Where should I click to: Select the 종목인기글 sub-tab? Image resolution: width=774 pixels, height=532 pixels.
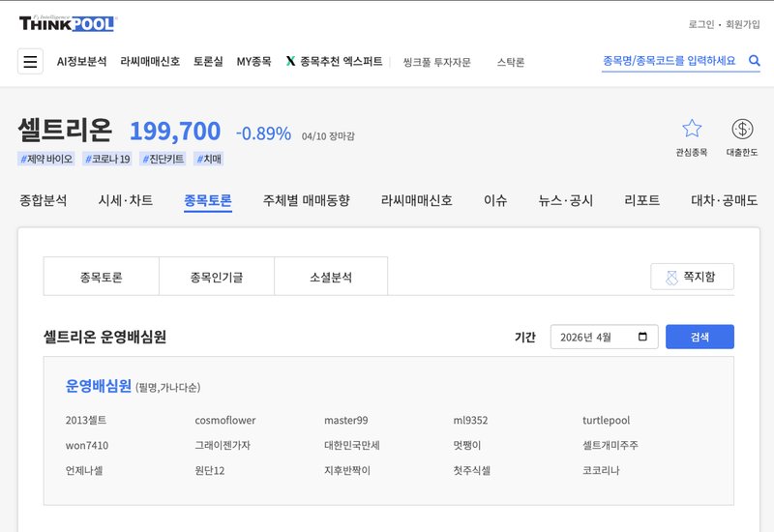[x=217, y=277]
